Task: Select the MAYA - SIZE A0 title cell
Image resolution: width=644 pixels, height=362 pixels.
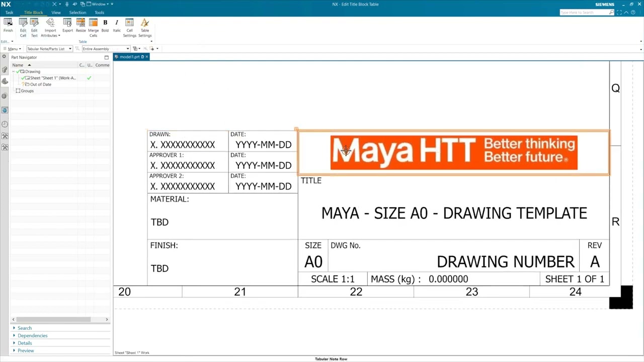Action: [454, 207]
